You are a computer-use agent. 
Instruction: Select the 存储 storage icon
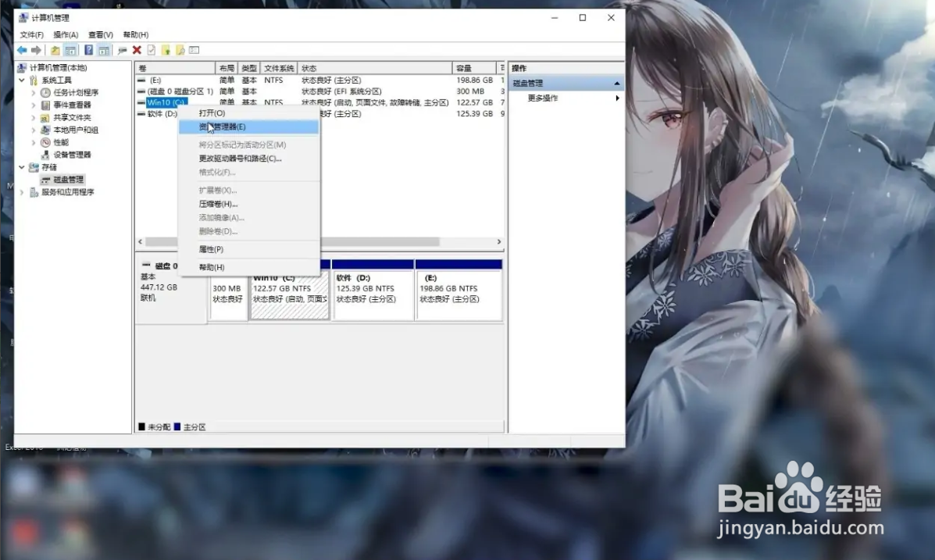pyautogui.click(x=34, y=167)
